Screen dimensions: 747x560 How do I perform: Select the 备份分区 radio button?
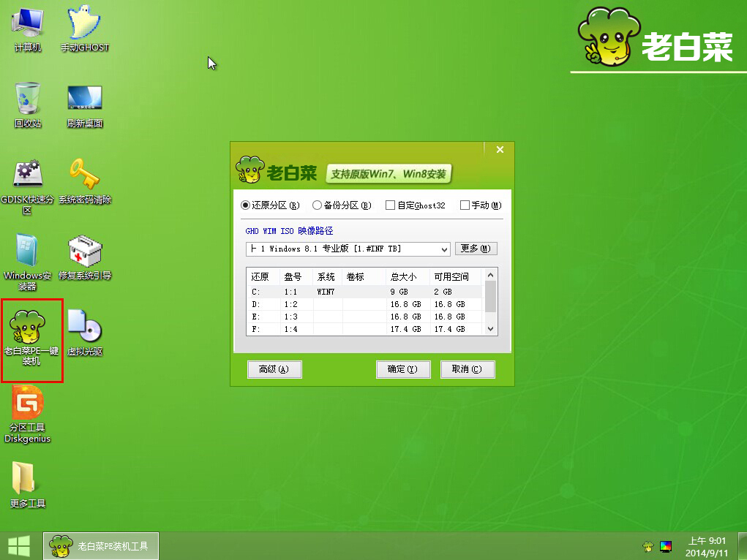coord(317,205)
